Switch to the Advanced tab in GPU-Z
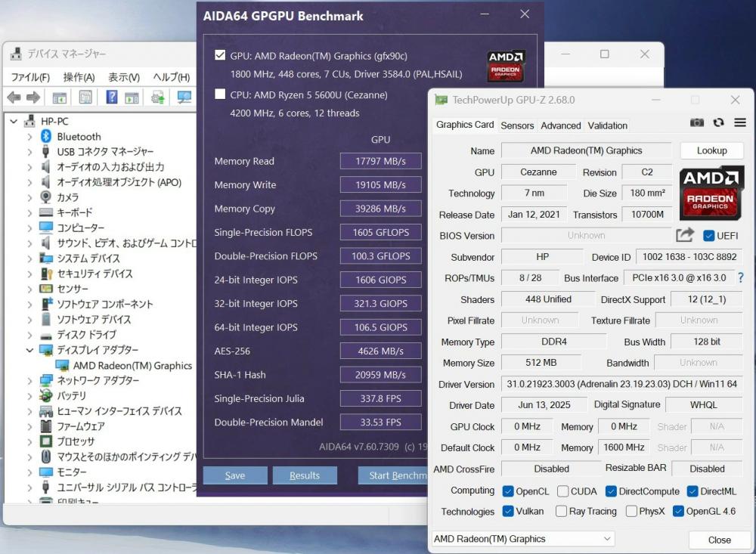This screenshot has height=554, width=756. 561,125
